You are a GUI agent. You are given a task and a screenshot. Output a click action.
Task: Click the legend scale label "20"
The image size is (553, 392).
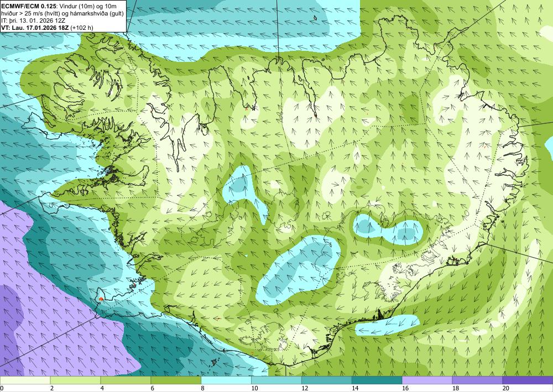click(x=506, y=389)
